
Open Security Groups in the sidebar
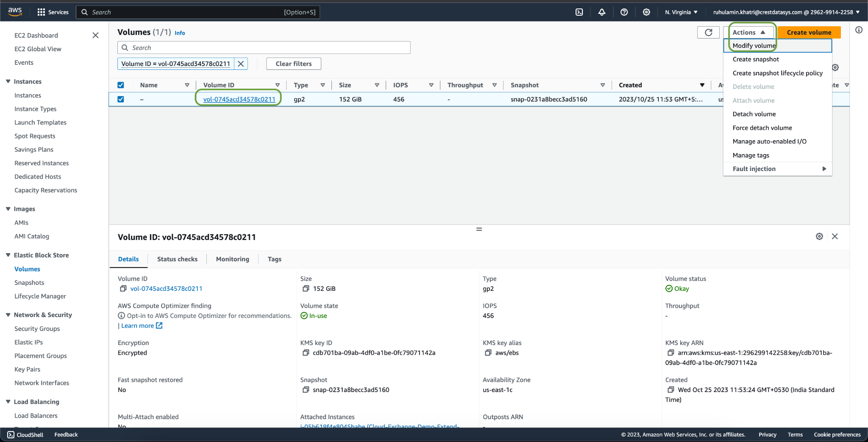37,329
